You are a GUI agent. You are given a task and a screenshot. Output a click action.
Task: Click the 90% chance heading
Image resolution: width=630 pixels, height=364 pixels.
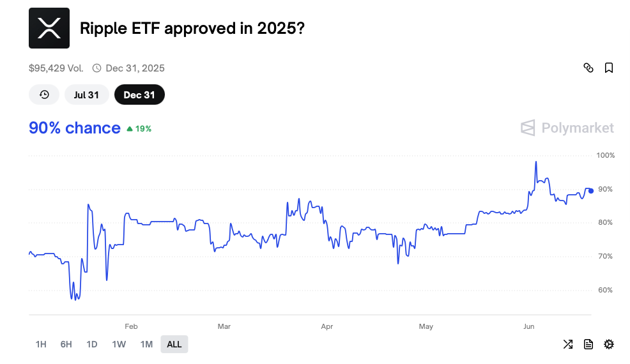pyautogui.click(x=75, y=128)
